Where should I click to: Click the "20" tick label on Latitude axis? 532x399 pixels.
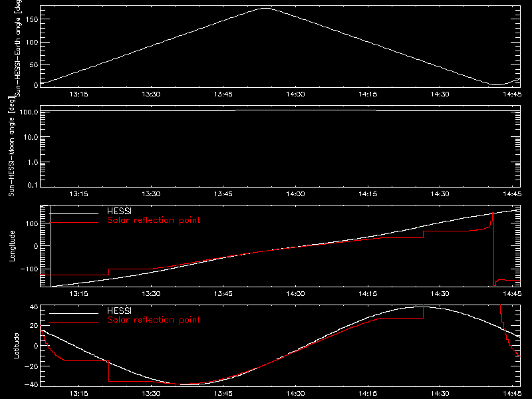[x=34, y=325]
